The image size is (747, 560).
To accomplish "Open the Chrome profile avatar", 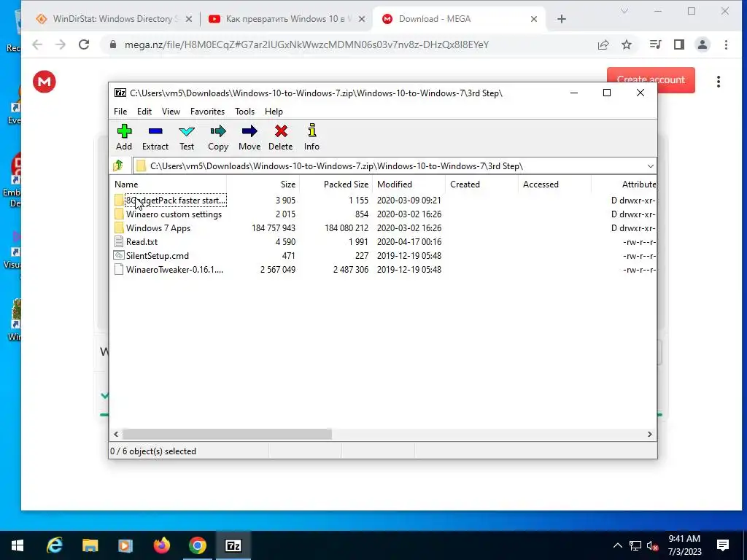I will point(703,44).
